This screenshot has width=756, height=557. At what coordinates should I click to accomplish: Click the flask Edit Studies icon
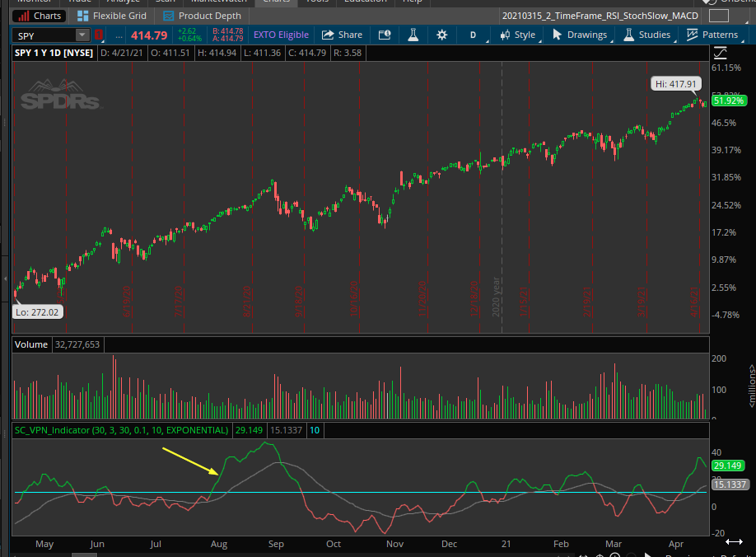pos(413,35)
